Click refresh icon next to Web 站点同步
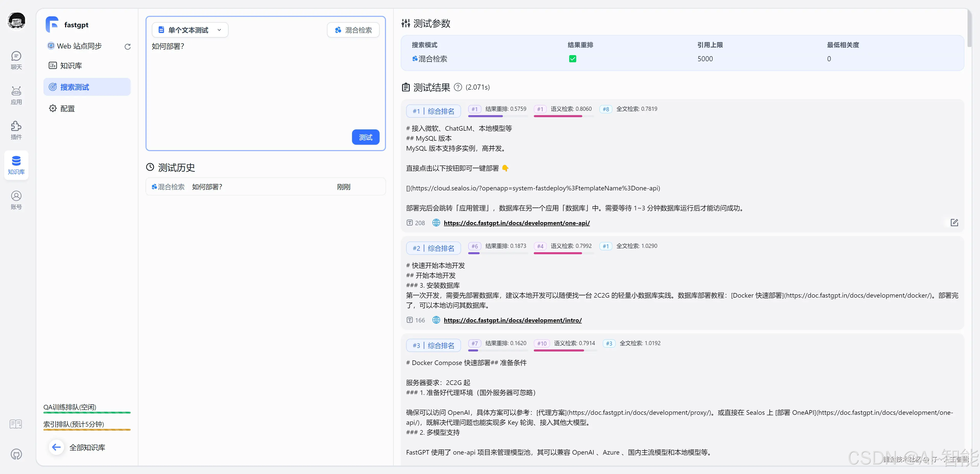The height and width of the screenshot is (474, 980). coord(127,46)
